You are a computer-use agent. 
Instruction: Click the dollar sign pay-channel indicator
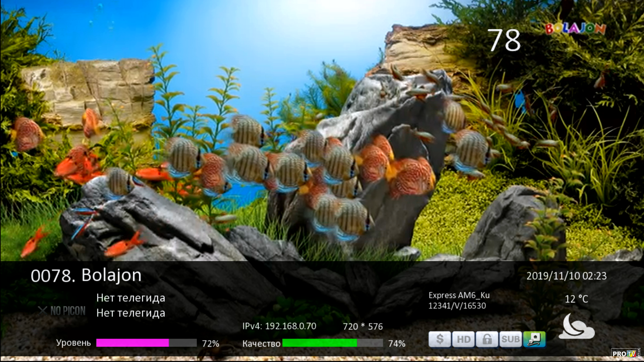[x=439, y=339]
